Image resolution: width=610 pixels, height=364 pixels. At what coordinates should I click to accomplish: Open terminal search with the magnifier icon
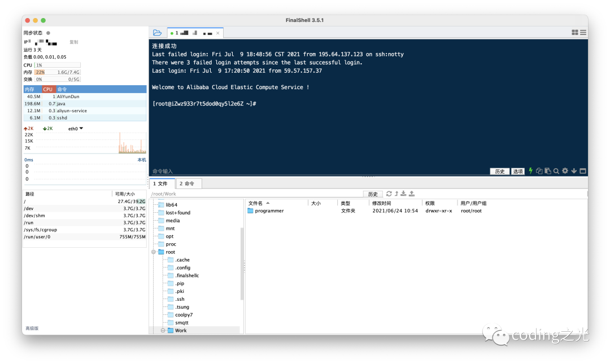pos(556,171)
